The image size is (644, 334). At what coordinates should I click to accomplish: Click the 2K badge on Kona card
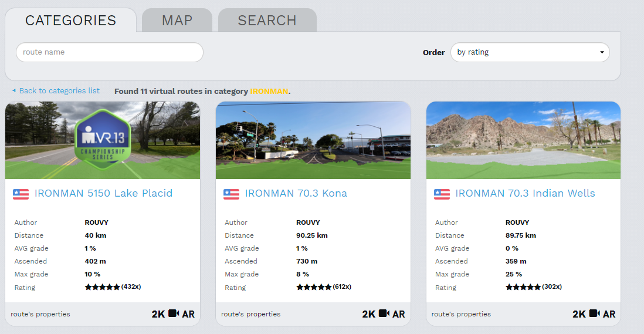369,314
